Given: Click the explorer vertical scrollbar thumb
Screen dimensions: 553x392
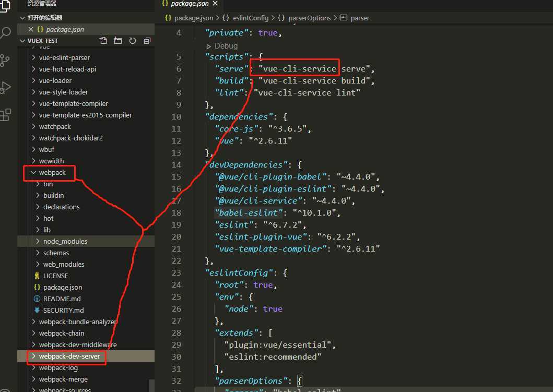Looking at the screenshot, I should [x=151, y=385].
